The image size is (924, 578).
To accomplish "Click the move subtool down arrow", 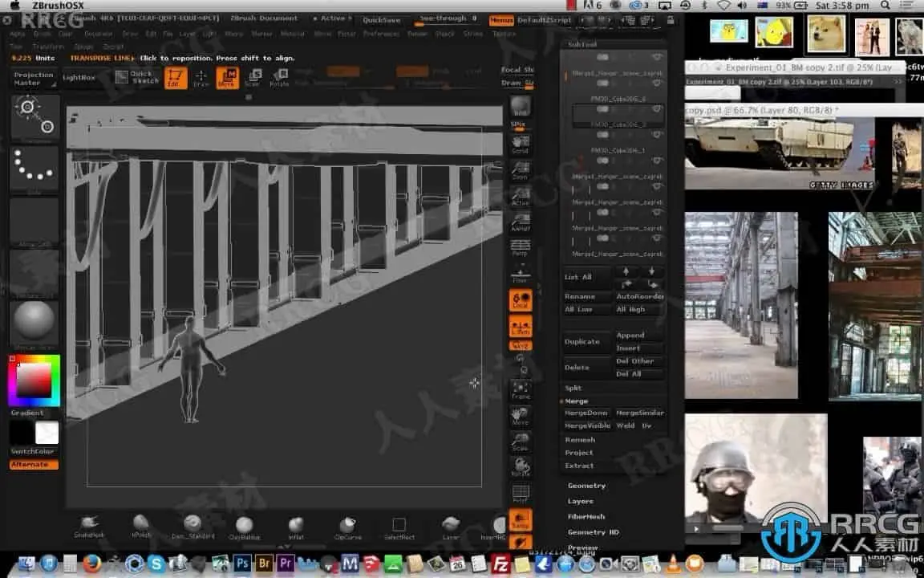I will [x=651, y=271].
